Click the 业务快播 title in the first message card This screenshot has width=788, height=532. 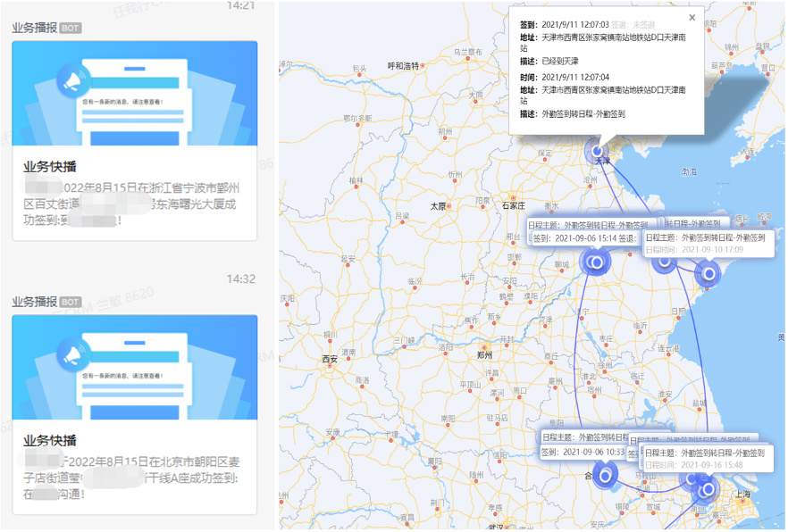coord(48,164)
